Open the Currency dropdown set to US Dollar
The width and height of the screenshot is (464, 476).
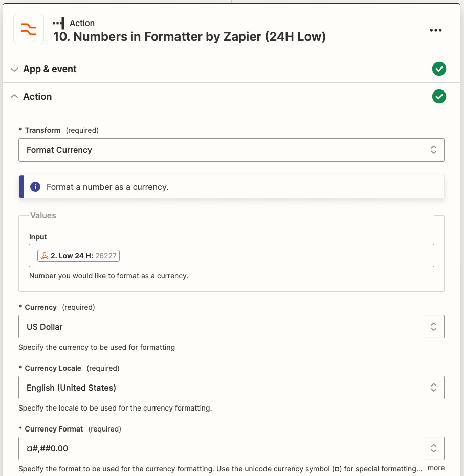[231, 326]
